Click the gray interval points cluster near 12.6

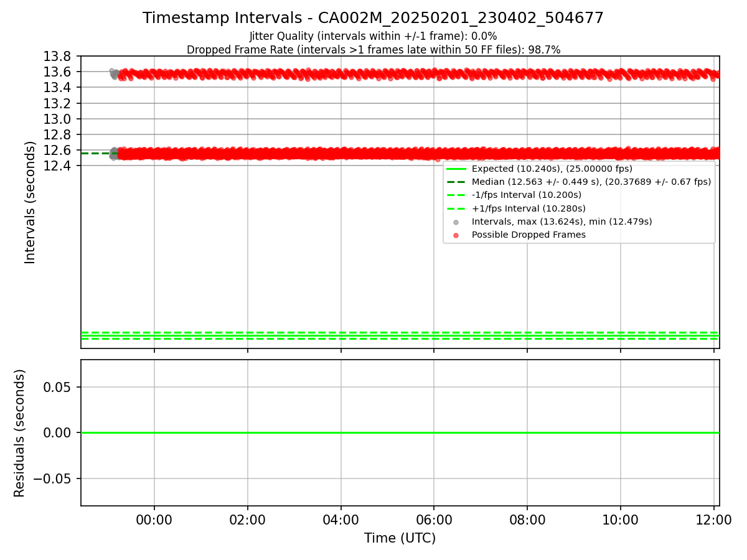pos(114,153)
